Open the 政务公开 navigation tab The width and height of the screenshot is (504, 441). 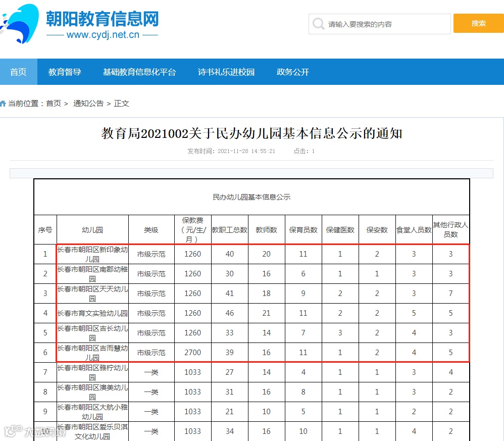[293, 72]
